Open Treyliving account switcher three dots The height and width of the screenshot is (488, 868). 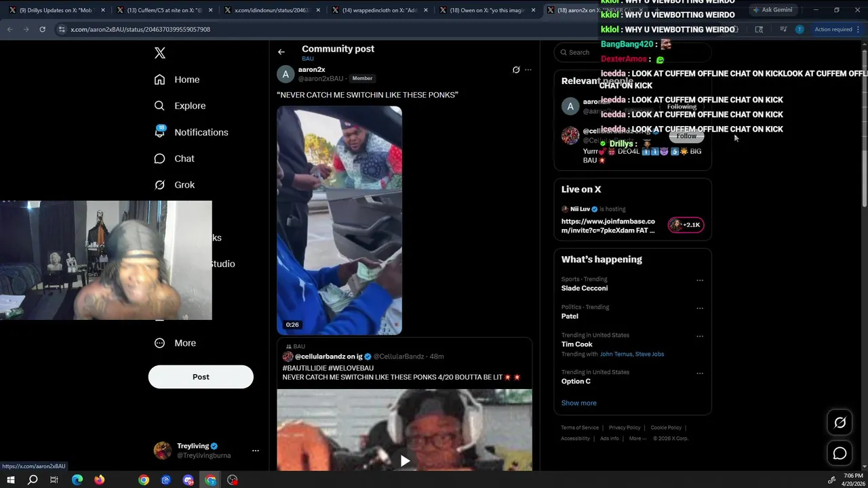[256, 451]
